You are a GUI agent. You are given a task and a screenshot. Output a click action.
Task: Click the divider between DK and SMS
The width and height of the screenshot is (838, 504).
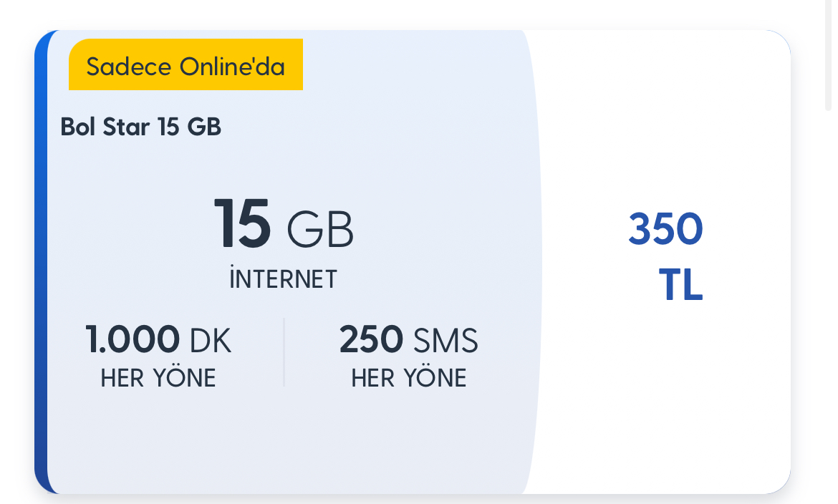click(x=284, y=352)
